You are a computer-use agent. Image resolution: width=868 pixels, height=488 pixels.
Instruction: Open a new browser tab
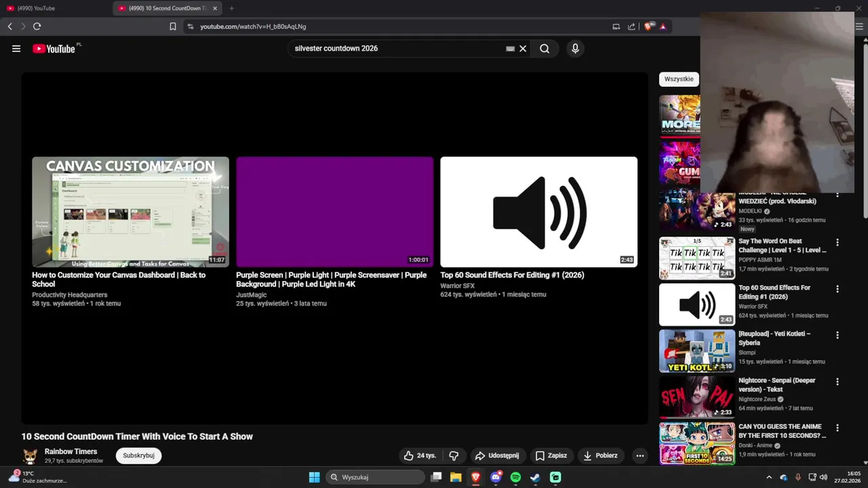coord(231,8)
